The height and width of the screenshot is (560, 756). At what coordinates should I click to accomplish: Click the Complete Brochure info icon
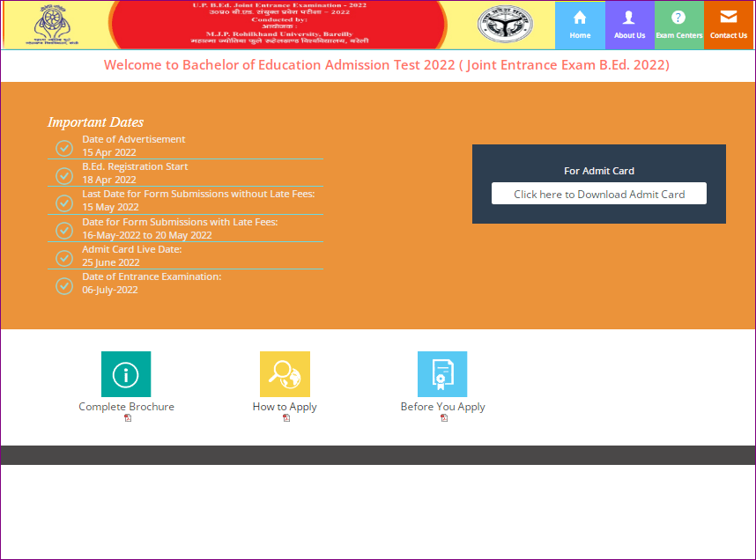point(126,373)
